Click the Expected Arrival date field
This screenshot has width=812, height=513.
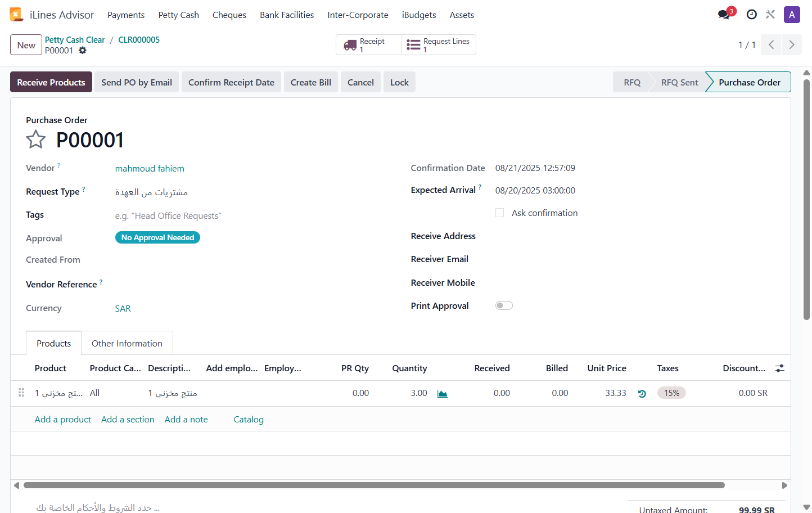pyautogui.click(x=535, y=191)
